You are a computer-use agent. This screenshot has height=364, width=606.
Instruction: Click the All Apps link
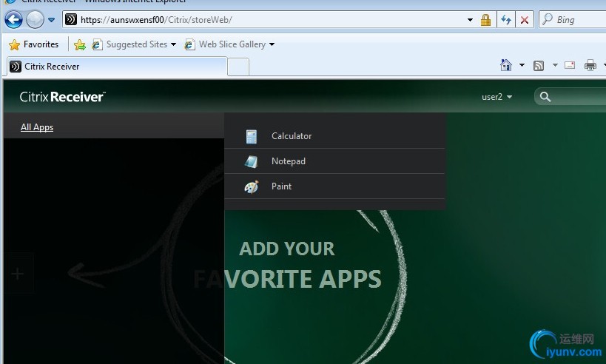tap(37, 127)
